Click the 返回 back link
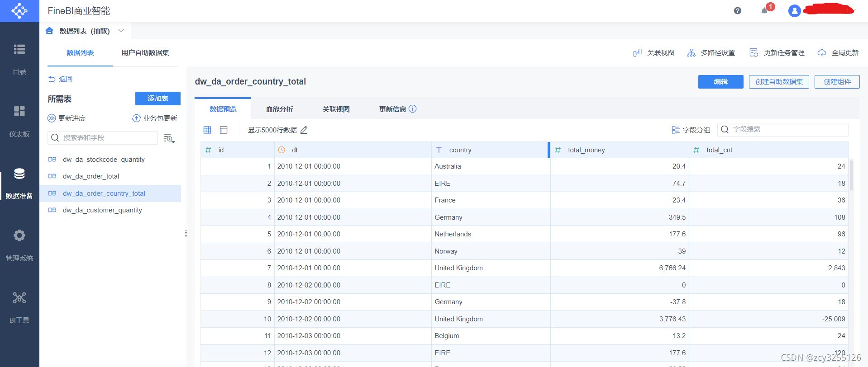 (61, 79)
